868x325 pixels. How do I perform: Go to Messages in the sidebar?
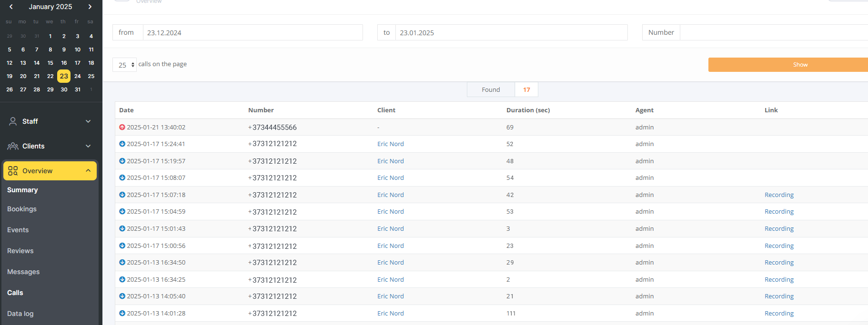click(23, 272)
